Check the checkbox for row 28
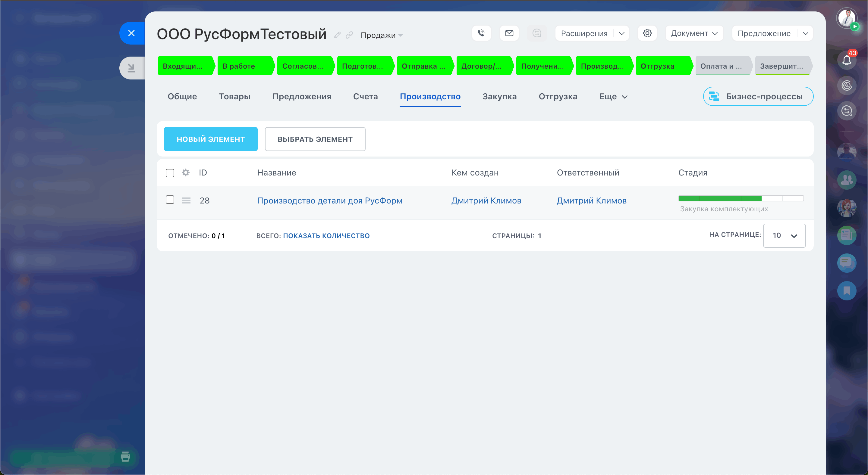Screen dimensions: 868x475 click(x=170, y=200)
